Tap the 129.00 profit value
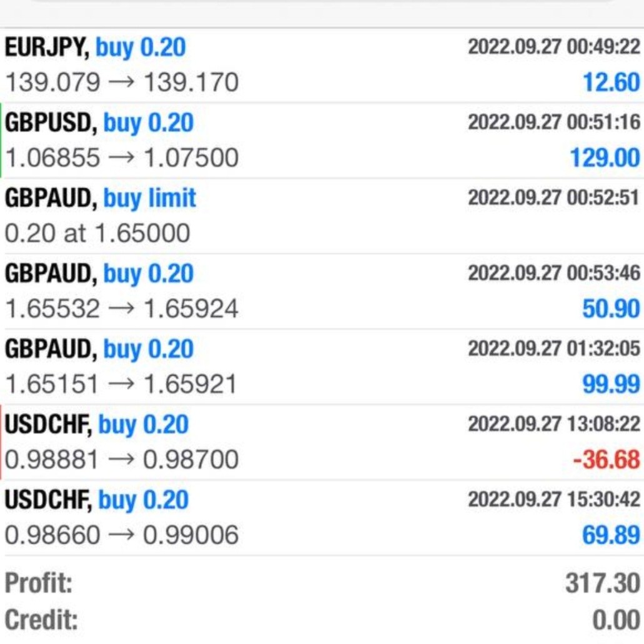 point(605,157)
